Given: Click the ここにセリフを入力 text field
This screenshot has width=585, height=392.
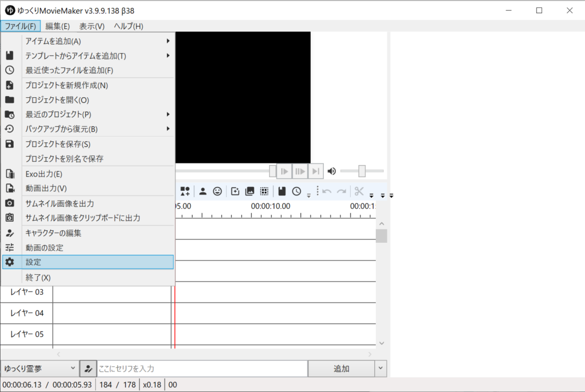Looking at the screenshot, I should click(202, 369).
